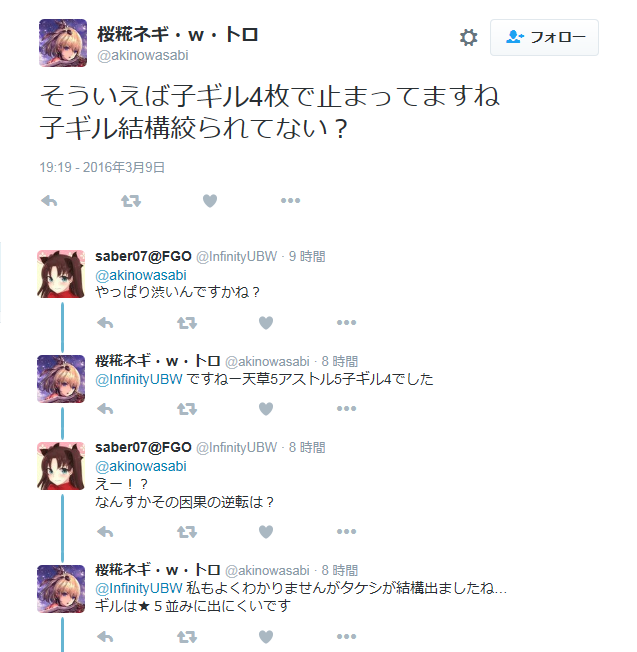The width and height of the screenshot is (637, 652).
Task: Like saber07's やっぱり渋いんですかね reply
Action: coord(266,323)
